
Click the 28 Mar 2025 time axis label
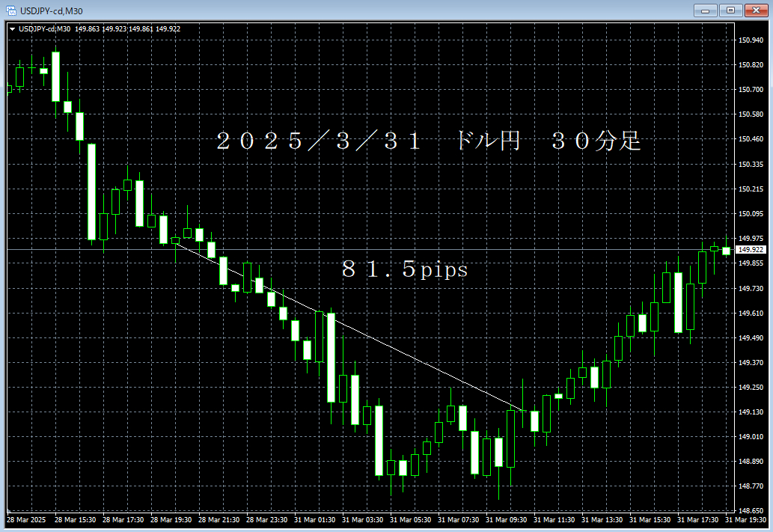(x=25, y=518)
